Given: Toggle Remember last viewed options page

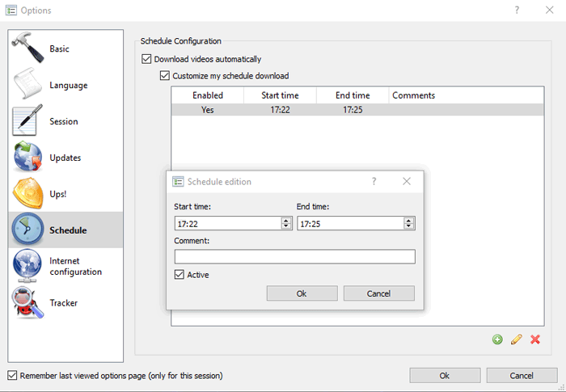Looking at the screenshot, I should coord(12,375).
